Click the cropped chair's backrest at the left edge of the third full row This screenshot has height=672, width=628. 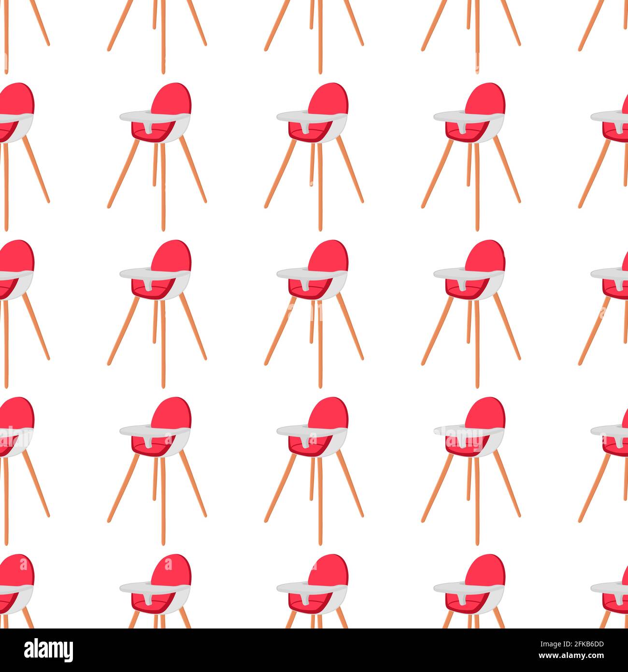pos(17,412)
